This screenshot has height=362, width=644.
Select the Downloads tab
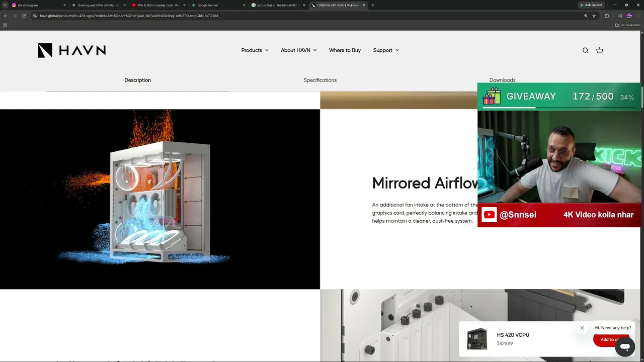coord(502,80)
